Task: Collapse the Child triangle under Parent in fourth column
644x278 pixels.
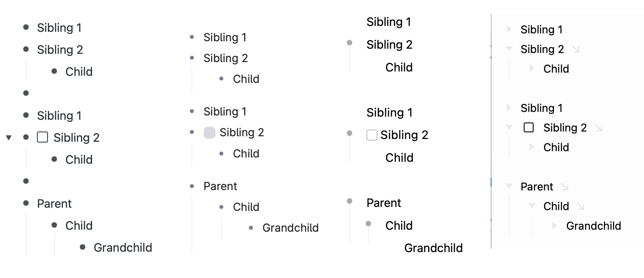Action: (532, 206)
